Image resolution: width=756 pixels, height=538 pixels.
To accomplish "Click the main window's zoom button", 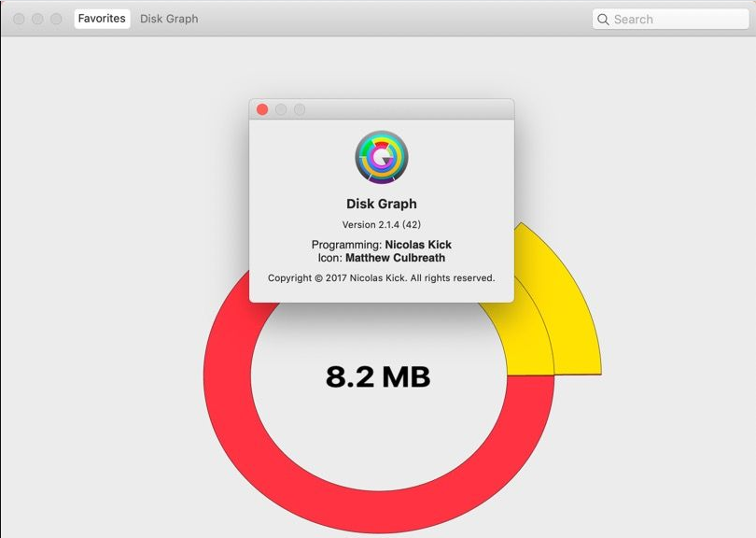I will (56, 19).
